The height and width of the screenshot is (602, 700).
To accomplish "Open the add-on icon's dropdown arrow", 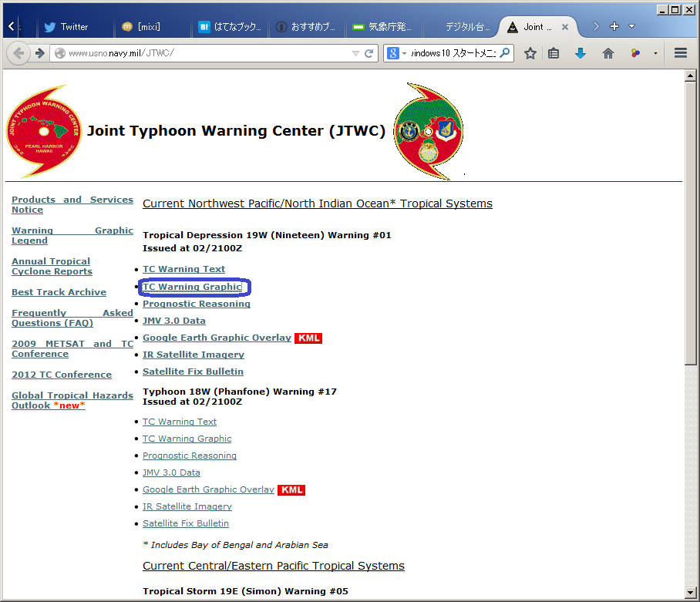I will pyautogui.click(x=655, y=53).
